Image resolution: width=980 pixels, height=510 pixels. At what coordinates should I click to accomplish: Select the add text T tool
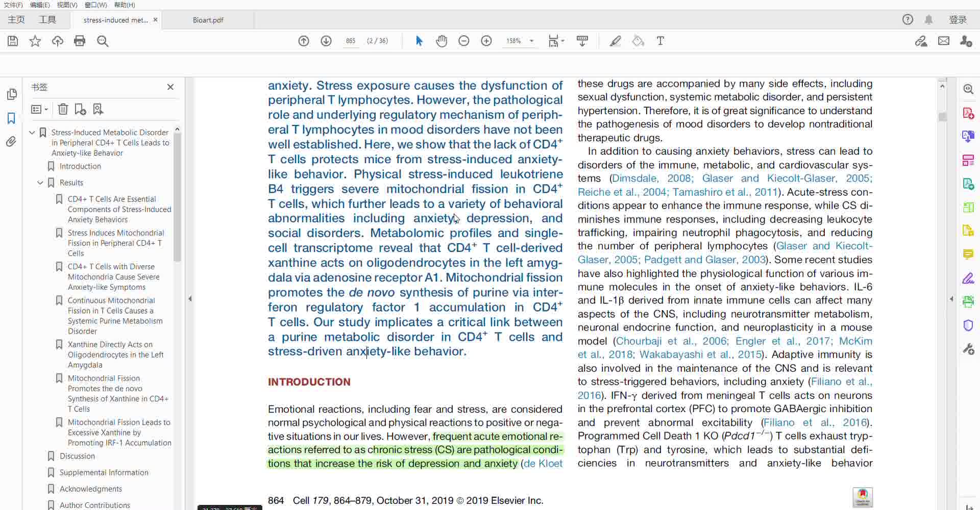[660, 41]
